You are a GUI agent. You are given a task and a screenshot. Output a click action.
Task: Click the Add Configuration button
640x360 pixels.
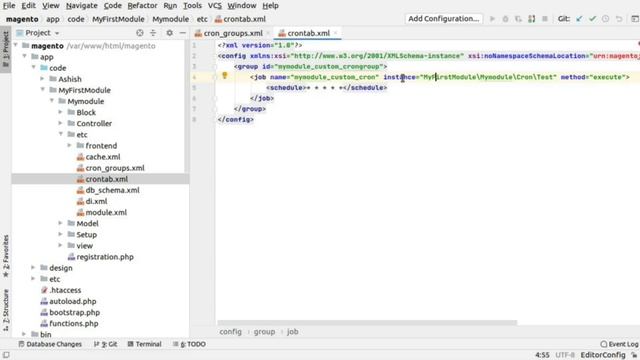point(444,19)
